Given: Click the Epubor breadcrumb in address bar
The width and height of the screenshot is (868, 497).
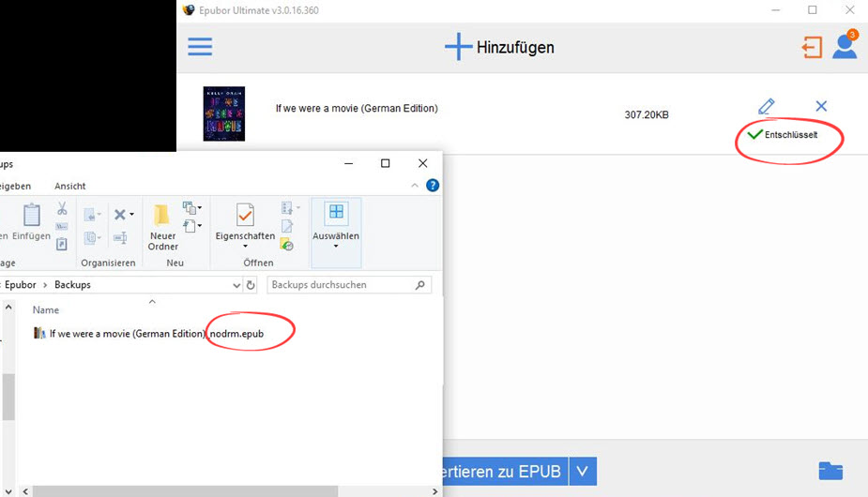Looking at the screenshot, I should click(21, 284).
